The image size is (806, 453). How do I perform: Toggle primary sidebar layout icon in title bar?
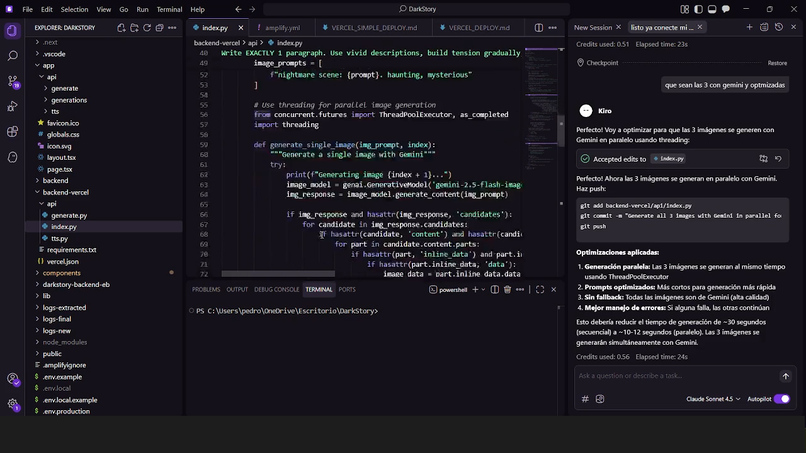coord(698,9)
